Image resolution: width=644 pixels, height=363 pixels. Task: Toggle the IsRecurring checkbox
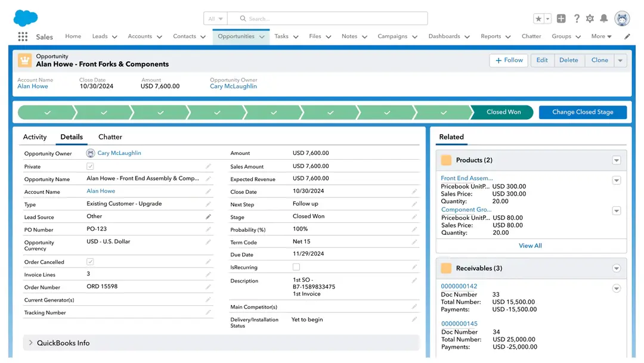(x=296, y=267)
